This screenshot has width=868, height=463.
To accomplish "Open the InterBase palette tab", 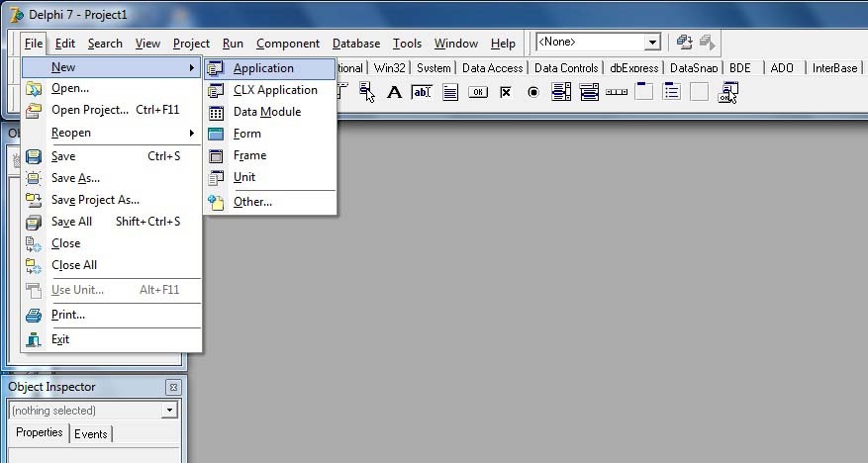I will pos(834,68).
